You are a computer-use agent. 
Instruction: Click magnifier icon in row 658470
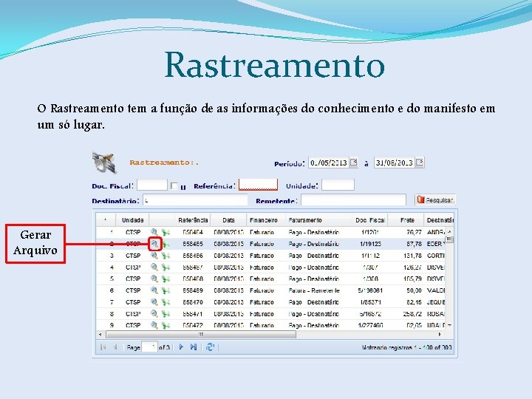tap(154, 302)
